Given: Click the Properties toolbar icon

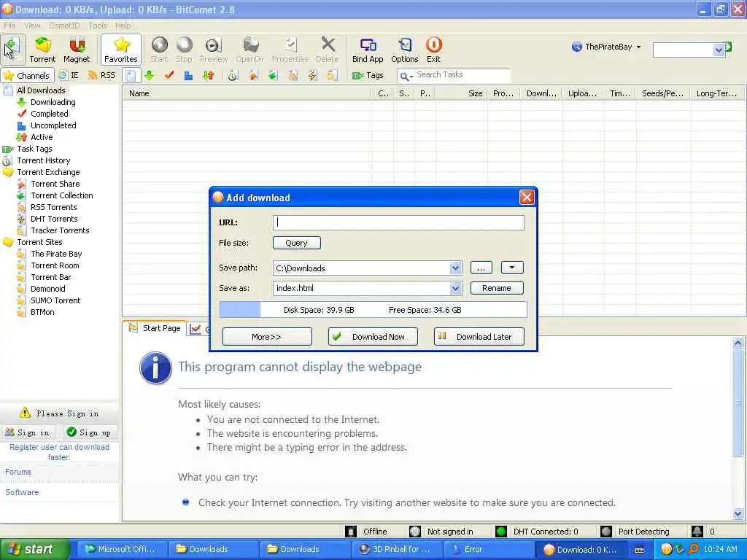Looking at the screenshot, I should click(x=290, y=50).
